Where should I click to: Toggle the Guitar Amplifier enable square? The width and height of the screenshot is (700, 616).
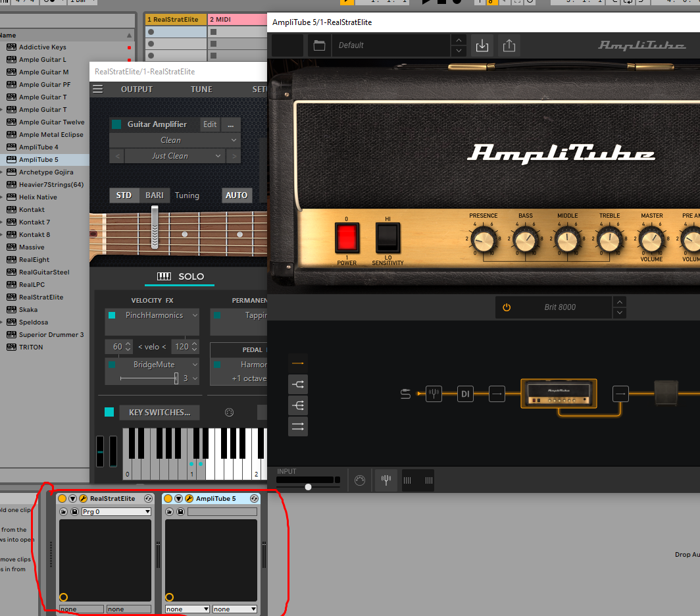[116, 124]
